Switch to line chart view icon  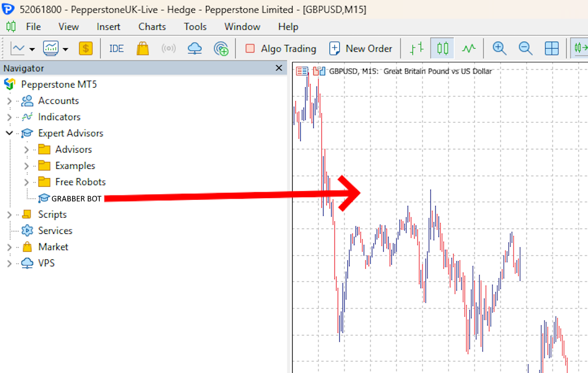(x=468, y=48)
